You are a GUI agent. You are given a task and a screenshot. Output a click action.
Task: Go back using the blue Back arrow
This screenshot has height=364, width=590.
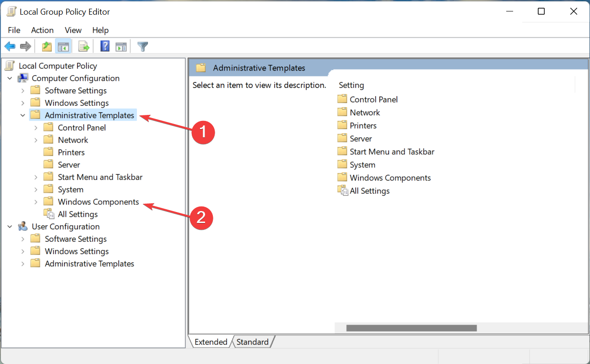click(10, 46)
